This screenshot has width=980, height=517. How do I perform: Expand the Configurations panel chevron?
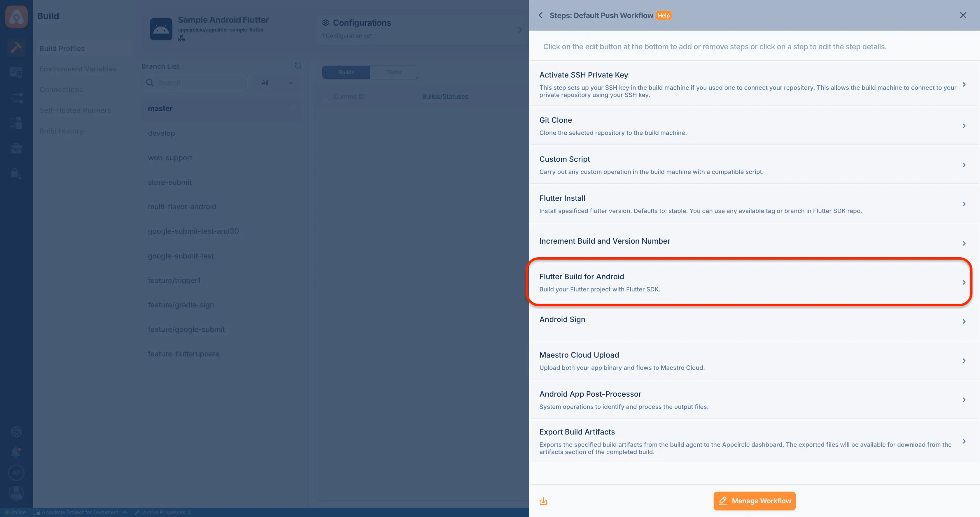pyautogui.click(x=520, y=30)
